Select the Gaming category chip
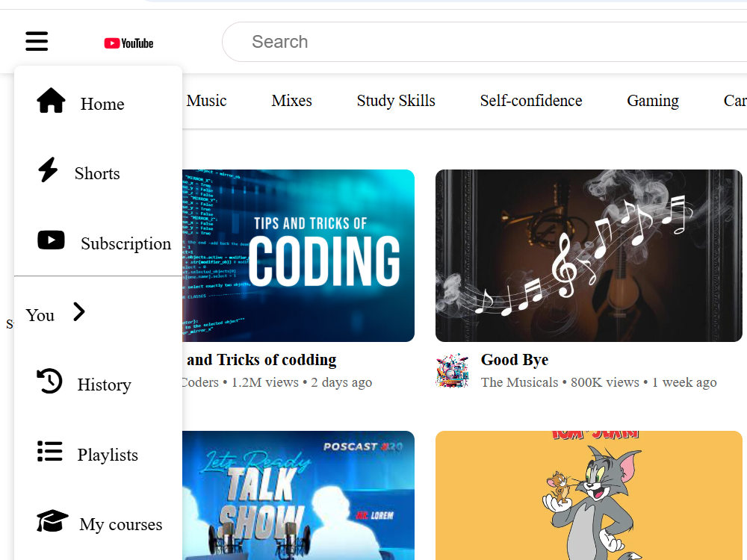This screenshot has height=560, width=747. click(653, 101)
